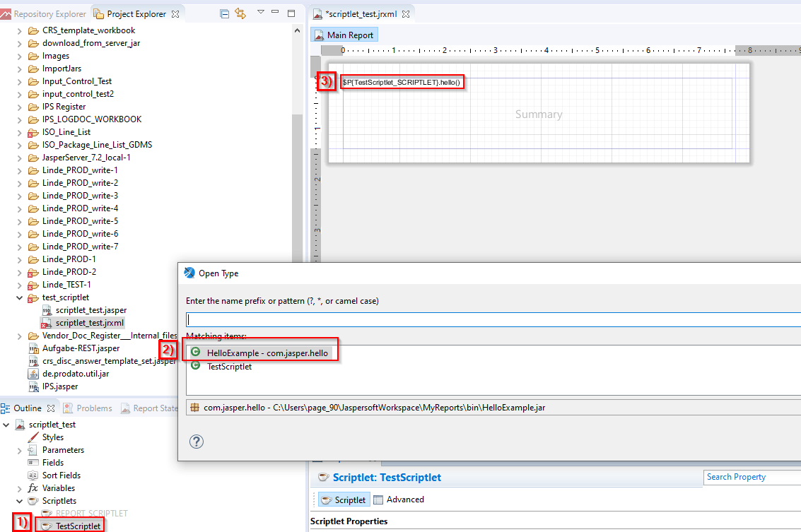Open Project Explorer view menu dropdown

(x=260, y=13)
